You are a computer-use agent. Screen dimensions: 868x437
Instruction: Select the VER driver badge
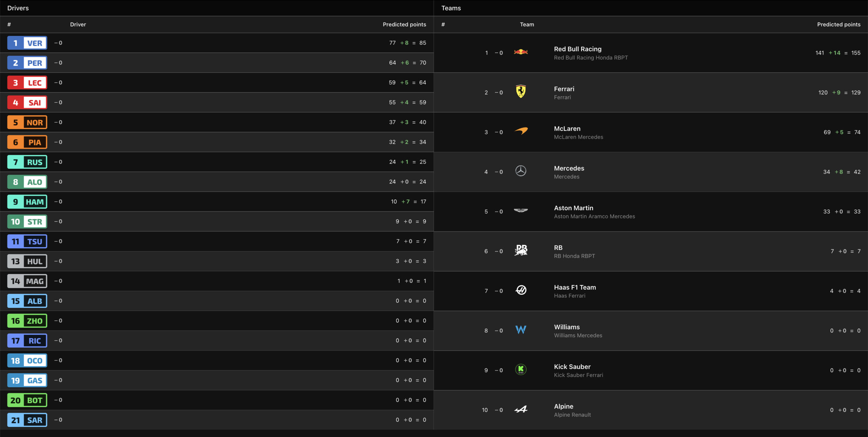click(x=27, y=43)
